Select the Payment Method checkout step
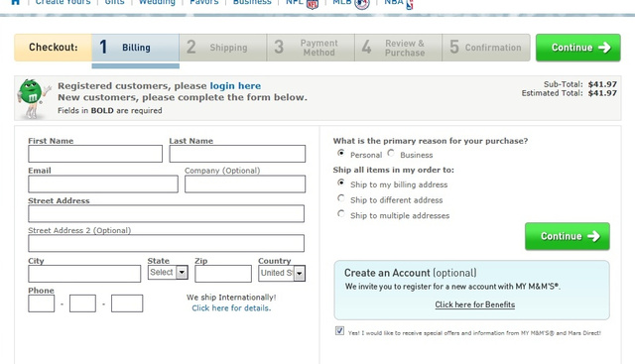635x364 pixels. [x=311, y=48]
